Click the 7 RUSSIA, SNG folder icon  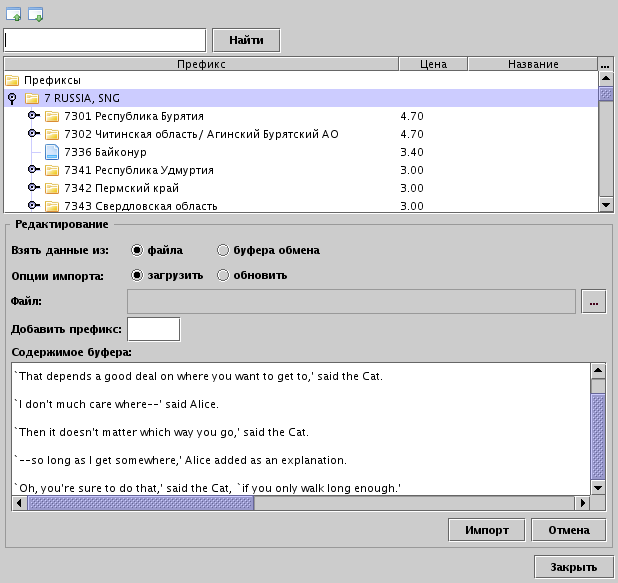click(33, 98)
